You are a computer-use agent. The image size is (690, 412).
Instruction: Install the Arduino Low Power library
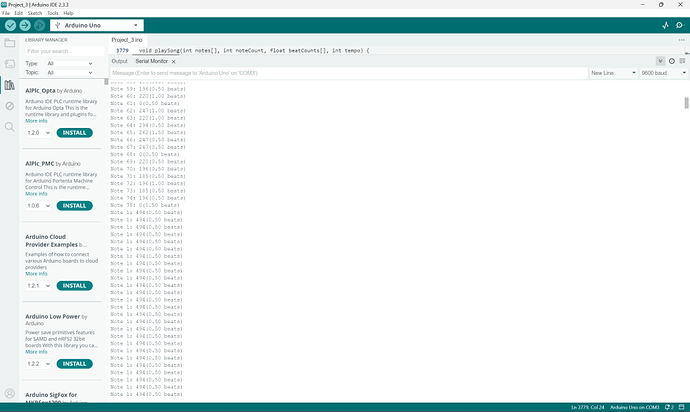coord(74,364)
